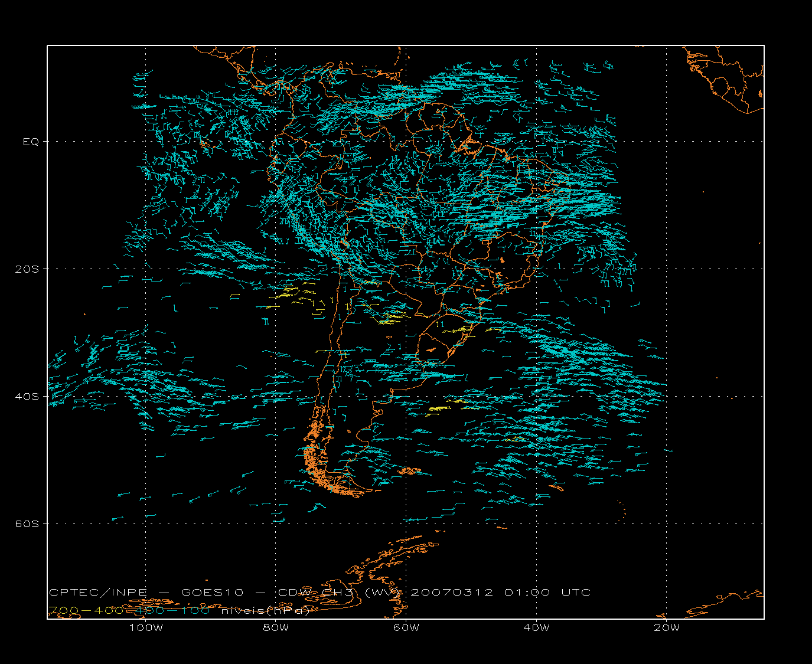
Task: Click the 100W longitude label
Action: 146,628
